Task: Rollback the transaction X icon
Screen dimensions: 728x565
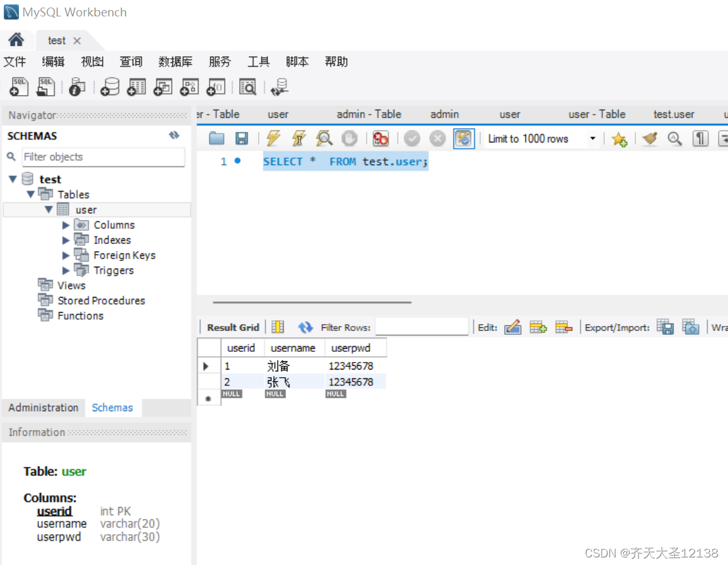Action: pyautogui.click(x=437, y=138)
